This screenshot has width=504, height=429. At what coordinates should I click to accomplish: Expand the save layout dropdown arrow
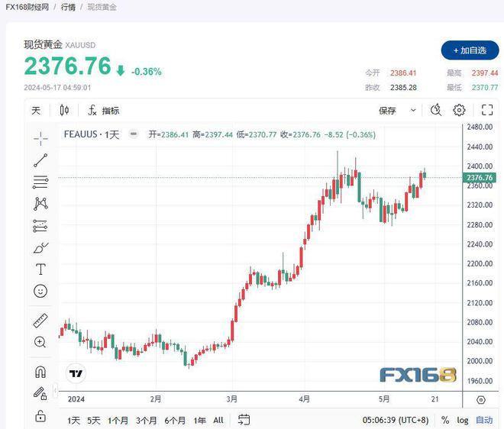(413, 110)
